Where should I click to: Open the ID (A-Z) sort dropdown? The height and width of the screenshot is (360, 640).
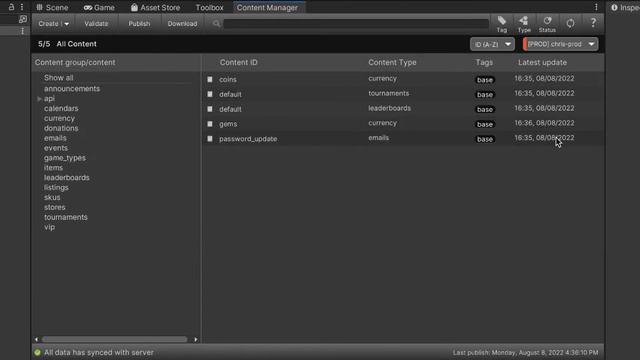click(492, 44)
